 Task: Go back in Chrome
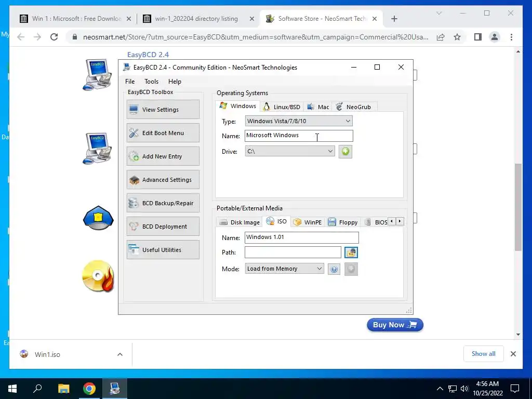[x=21, y=37]
